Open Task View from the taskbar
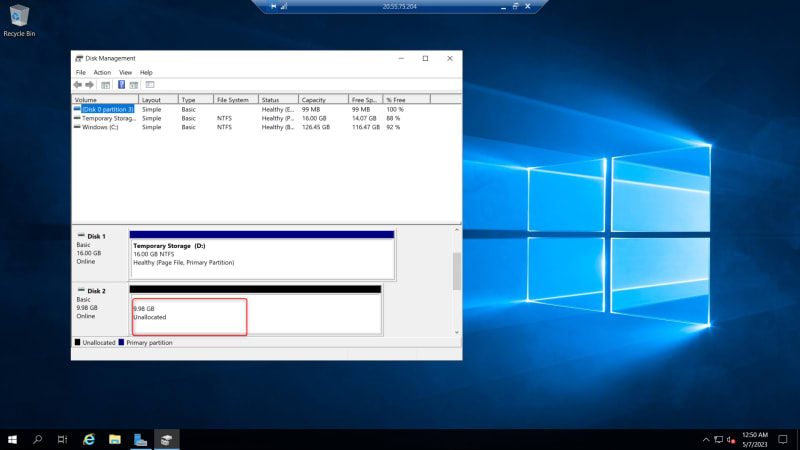Viewport: 800px width, 450px height. [62, 439]
